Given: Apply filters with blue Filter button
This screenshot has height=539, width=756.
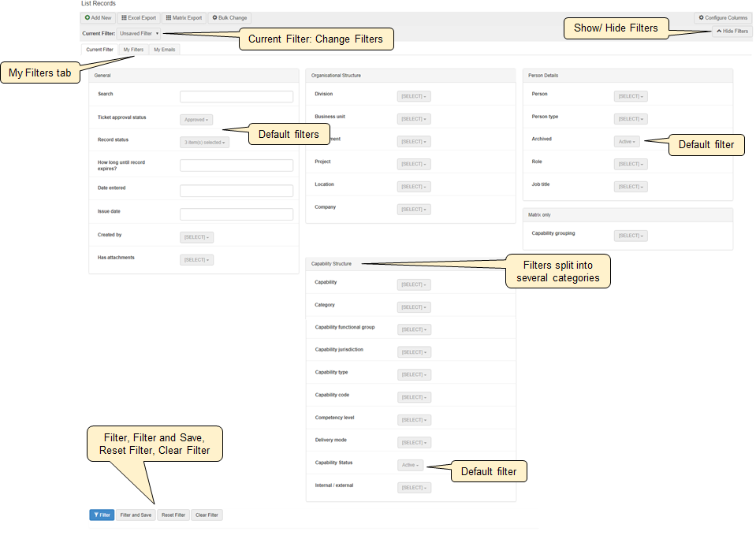Looking at the screenshot, I should [x=101, y=515].
